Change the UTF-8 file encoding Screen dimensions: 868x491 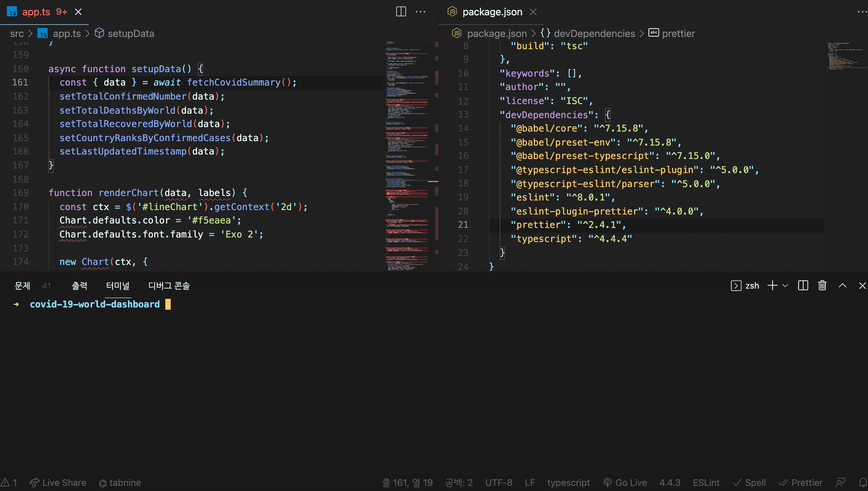tap(498, 483)
